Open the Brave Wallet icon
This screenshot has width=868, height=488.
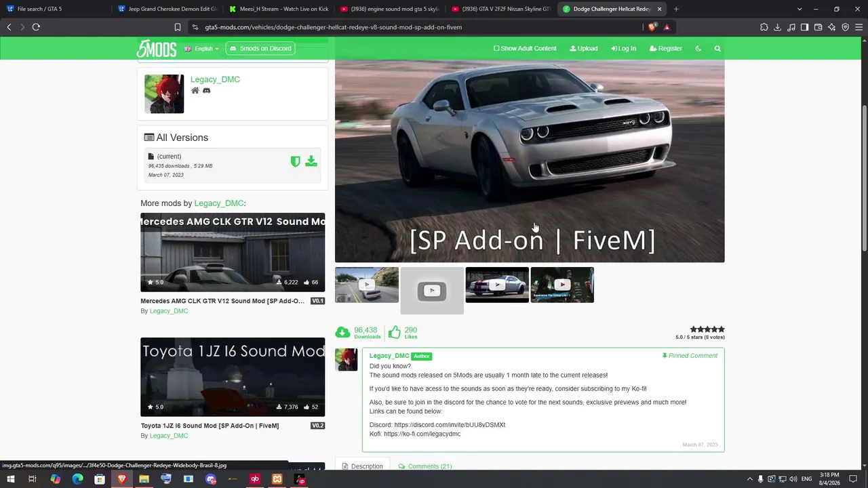[x=818, y=27]
